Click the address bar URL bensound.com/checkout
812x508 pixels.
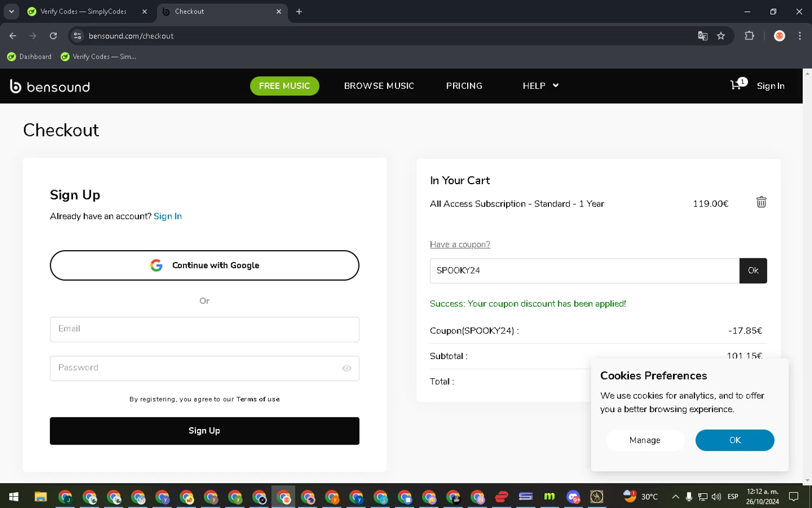coord(131,36)
